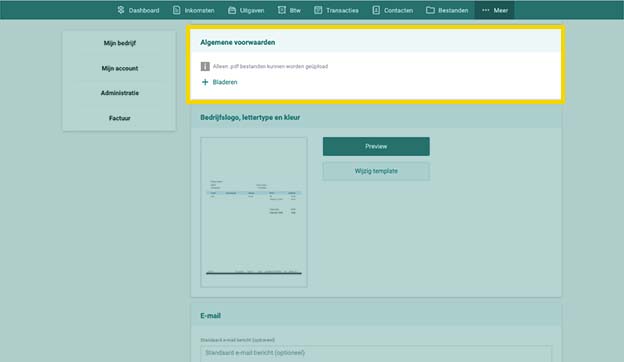Select Mijn bedrijf in the sidebar
The image size is (624, 362).
(x=119, y=43)
